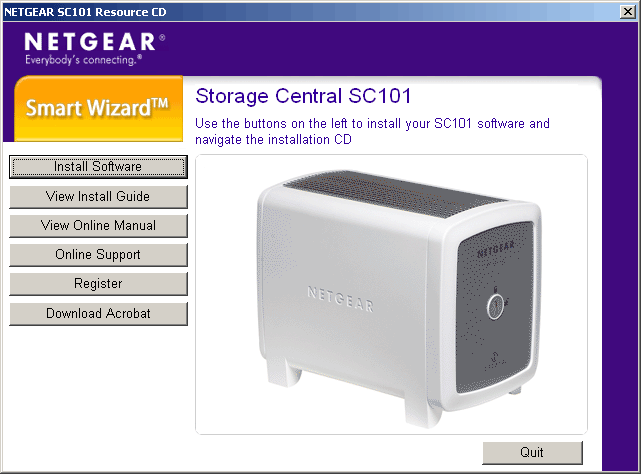Open Online Support
The height and width of the screenshot is (474, 641).
(98, 254)
